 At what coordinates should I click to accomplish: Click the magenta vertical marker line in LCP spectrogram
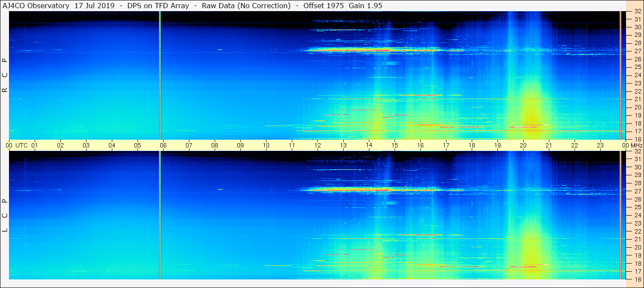click(x=160, y=215)
